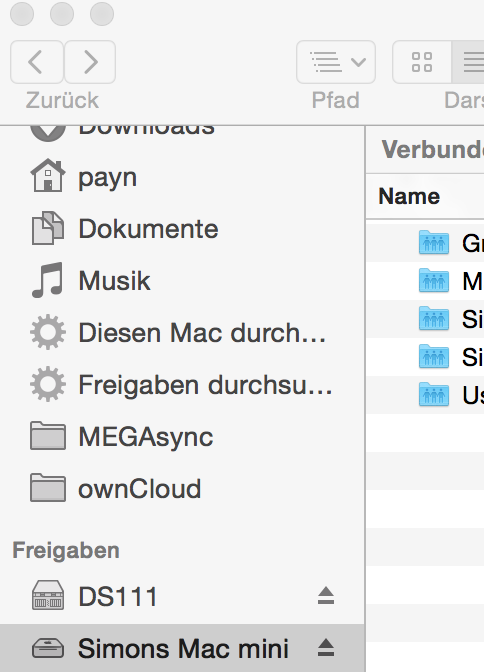This screenshot has height=672, width=484.
Task: Select Simons Mac mini in sidebar
Action: [x=182, y=648]
